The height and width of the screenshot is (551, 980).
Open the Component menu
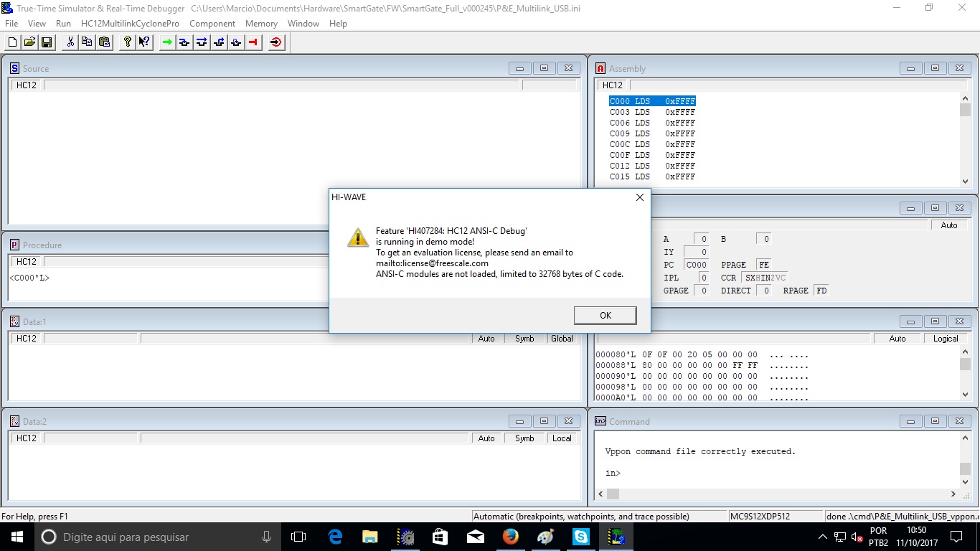pos(212,24)
